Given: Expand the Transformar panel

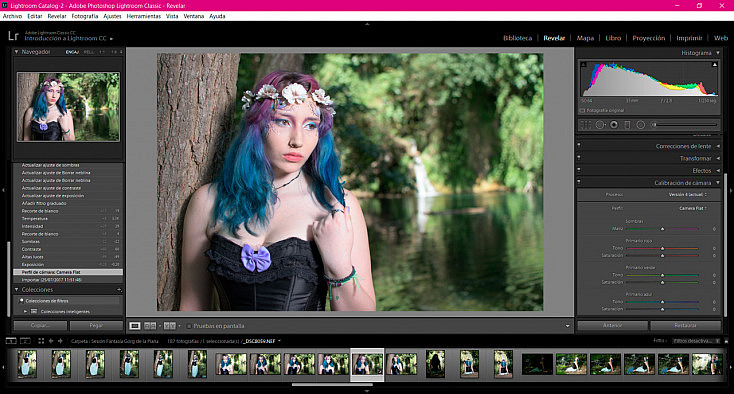Looking at the screenshot, I should (x=718, y=158).
